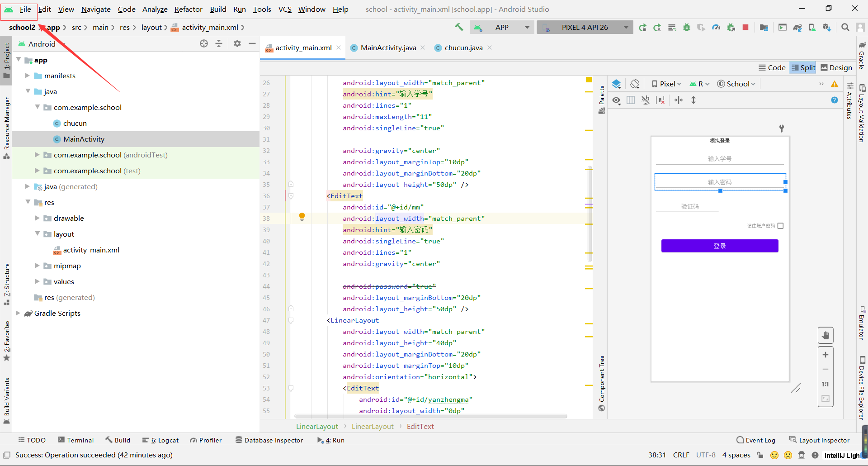Toggle the remember account password checkbox in preview
This screenshot has height=466, width=868.
coord(780,226)
